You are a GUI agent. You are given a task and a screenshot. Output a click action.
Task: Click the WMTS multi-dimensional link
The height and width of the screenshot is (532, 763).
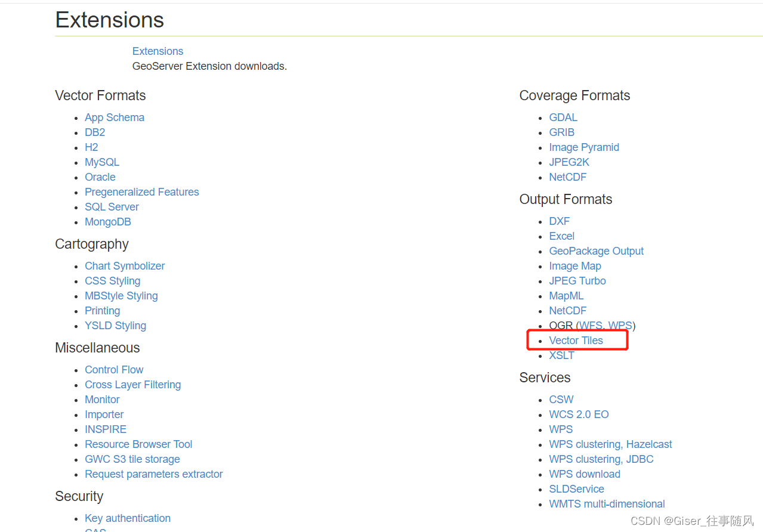607,504
